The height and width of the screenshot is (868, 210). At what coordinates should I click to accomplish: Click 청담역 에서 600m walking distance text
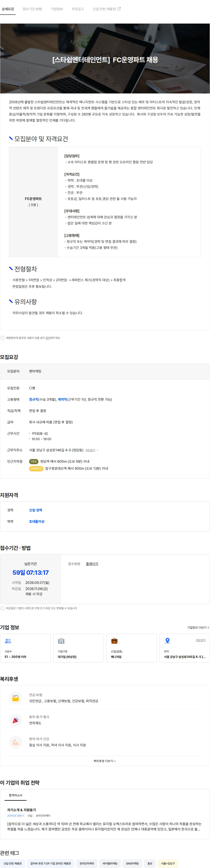65,461
